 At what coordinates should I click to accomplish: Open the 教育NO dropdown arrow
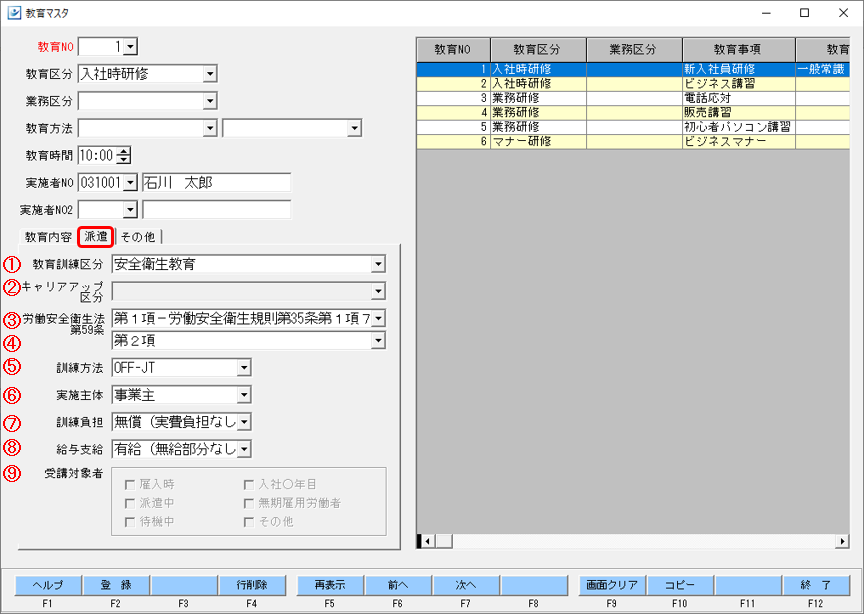(130, 47)
